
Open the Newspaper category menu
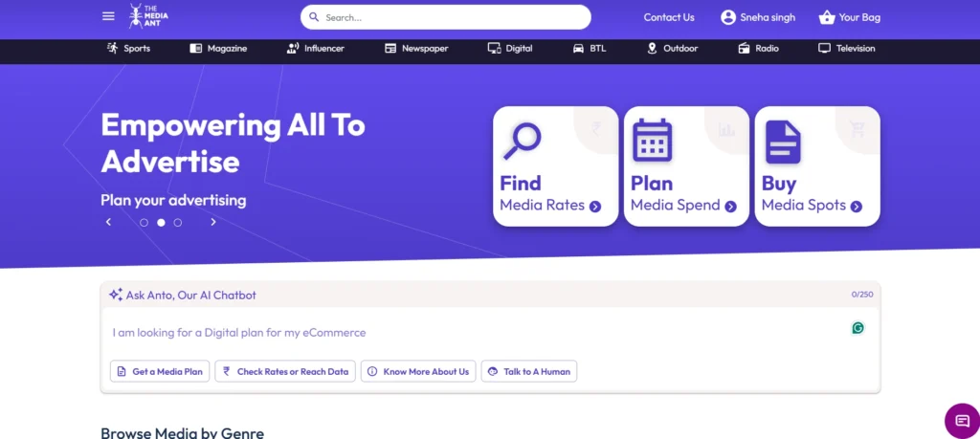point(416,48)
